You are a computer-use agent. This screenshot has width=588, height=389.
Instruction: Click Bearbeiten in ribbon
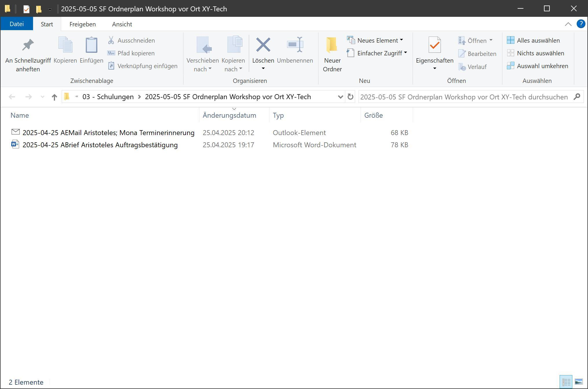(x=477, y=54)
